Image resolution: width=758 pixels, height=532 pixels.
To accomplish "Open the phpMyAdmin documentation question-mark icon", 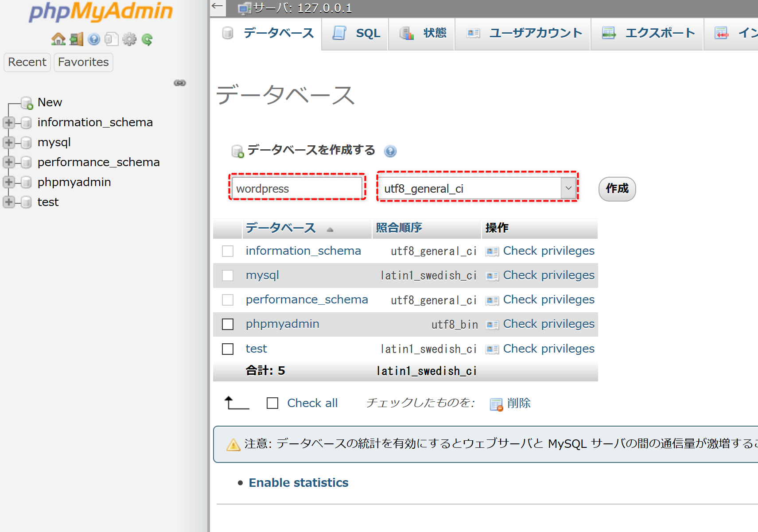I will (x=93, y=39).
